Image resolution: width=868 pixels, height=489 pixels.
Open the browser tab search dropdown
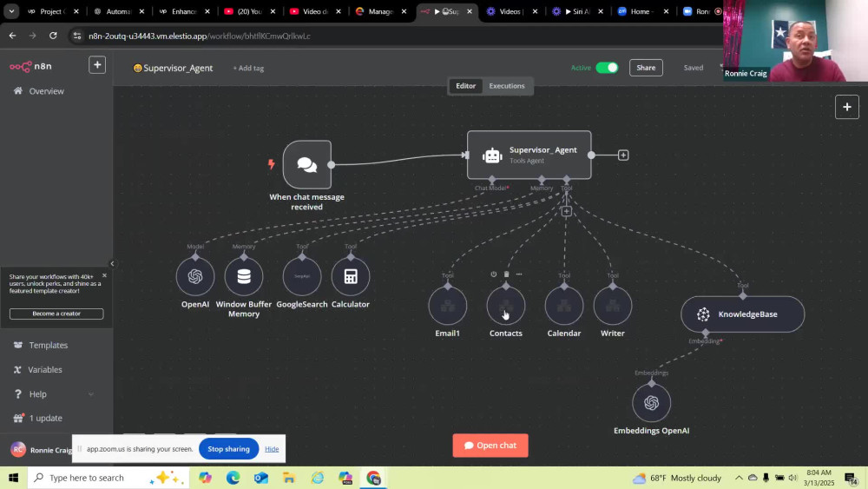[11, 11]
